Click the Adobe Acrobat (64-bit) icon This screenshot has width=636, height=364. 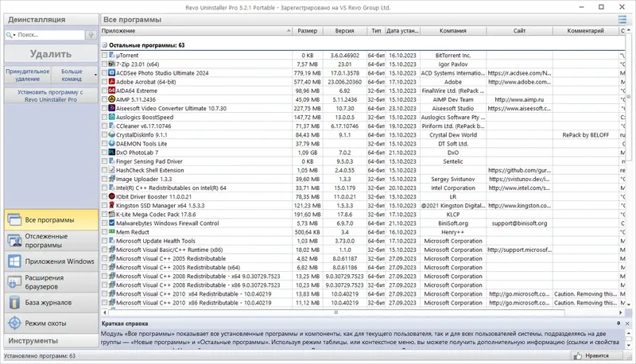[112, 82]
